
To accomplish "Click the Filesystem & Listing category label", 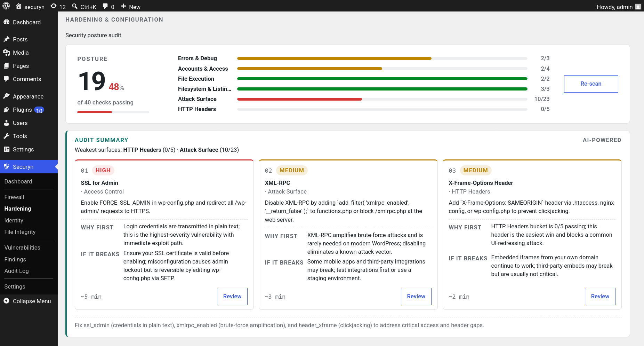I will coord(204,89).
